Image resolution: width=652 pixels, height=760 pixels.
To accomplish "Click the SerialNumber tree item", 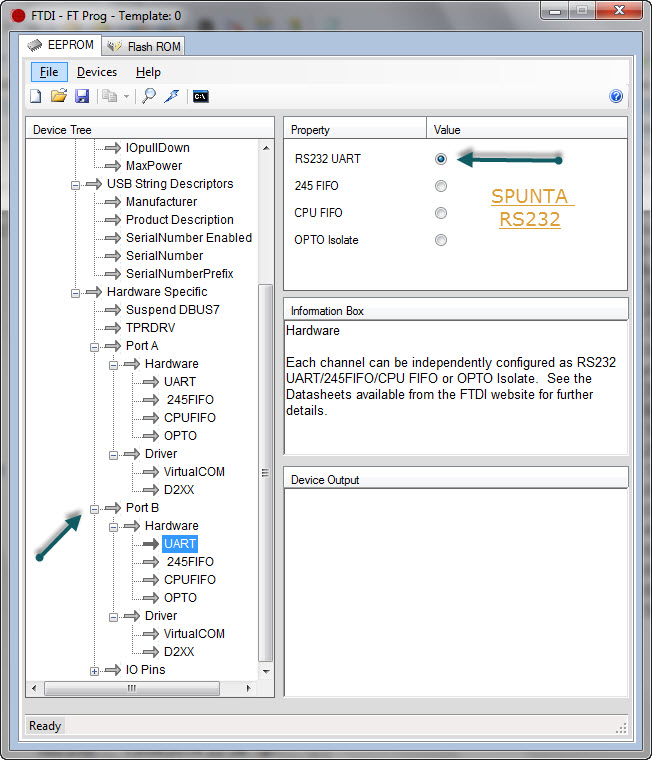I will click(x=164, y=255).
